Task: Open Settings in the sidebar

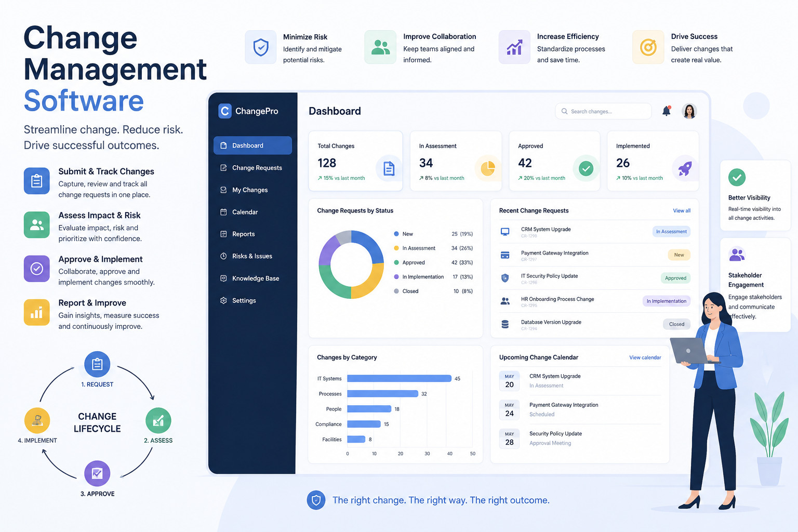Action: (252, 301)
